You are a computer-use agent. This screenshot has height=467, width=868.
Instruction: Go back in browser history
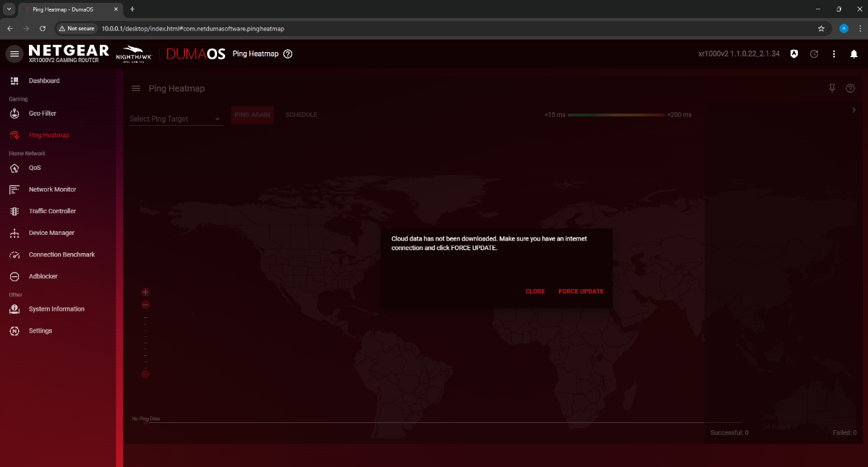pos(10,28)
